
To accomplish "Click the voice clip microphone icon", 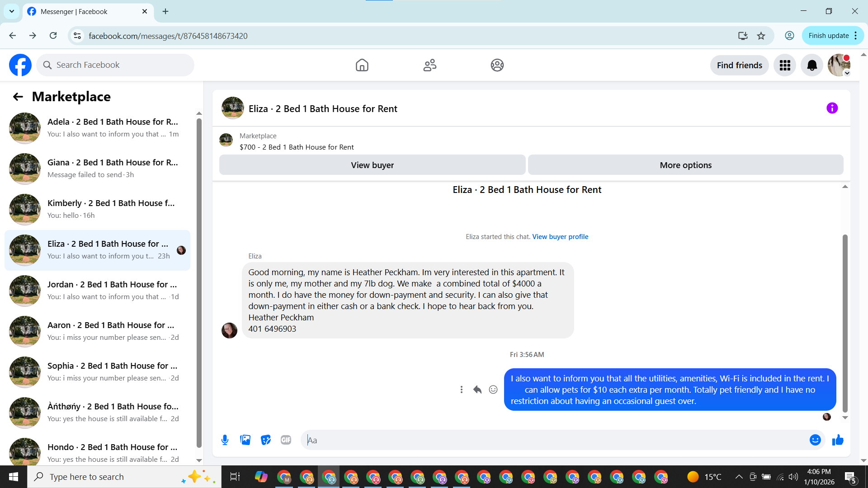I will 225,440.
